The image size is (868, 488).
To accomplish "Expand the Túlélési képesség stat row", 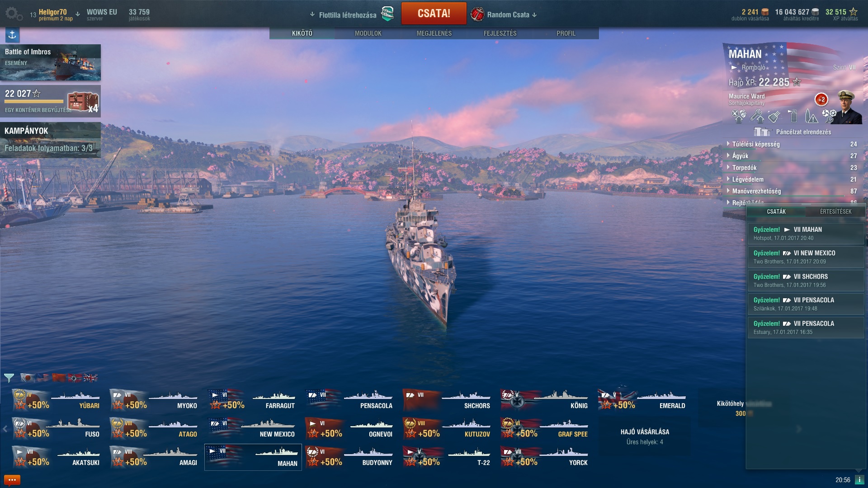I will (792, 144).
